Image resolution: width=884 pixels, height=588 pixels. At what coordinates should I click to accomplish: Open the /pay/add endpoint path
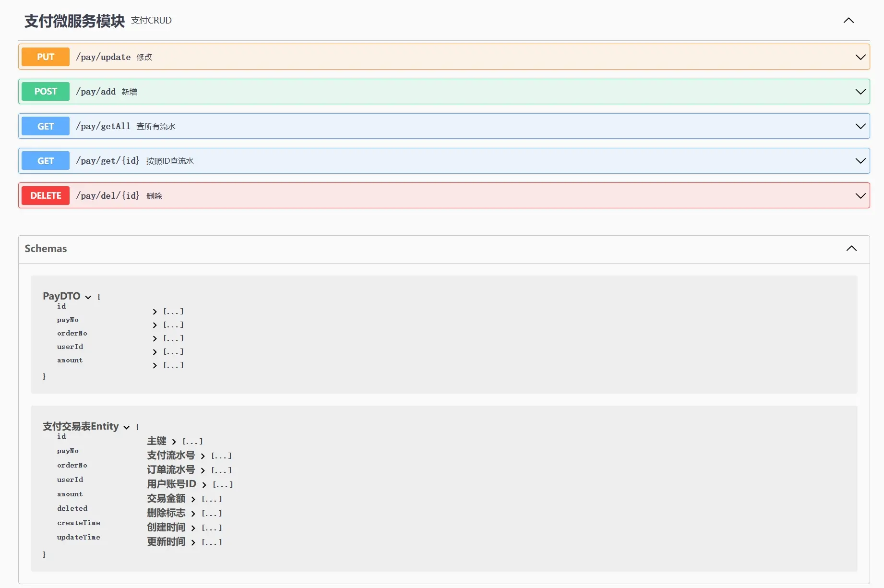click(96, 92)
